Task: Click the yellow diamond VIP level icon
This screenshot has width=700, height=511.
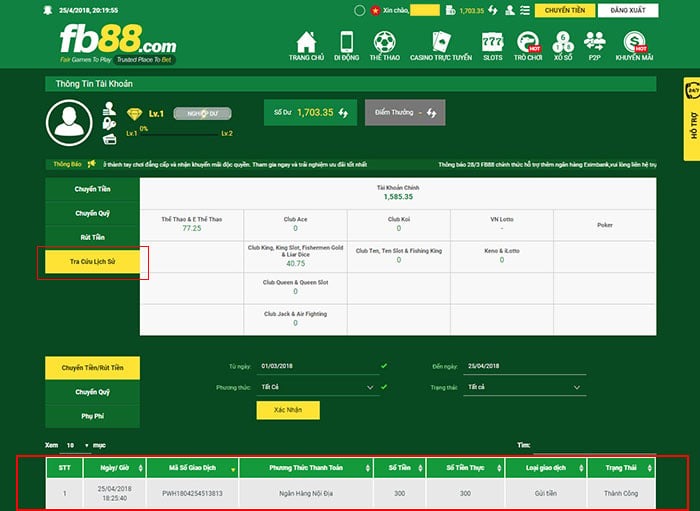Action: (x=134, y=114)
